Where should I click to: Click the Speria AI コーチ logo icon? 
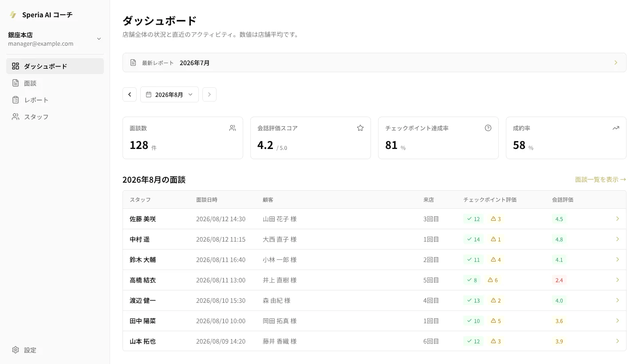coord(13,15)
